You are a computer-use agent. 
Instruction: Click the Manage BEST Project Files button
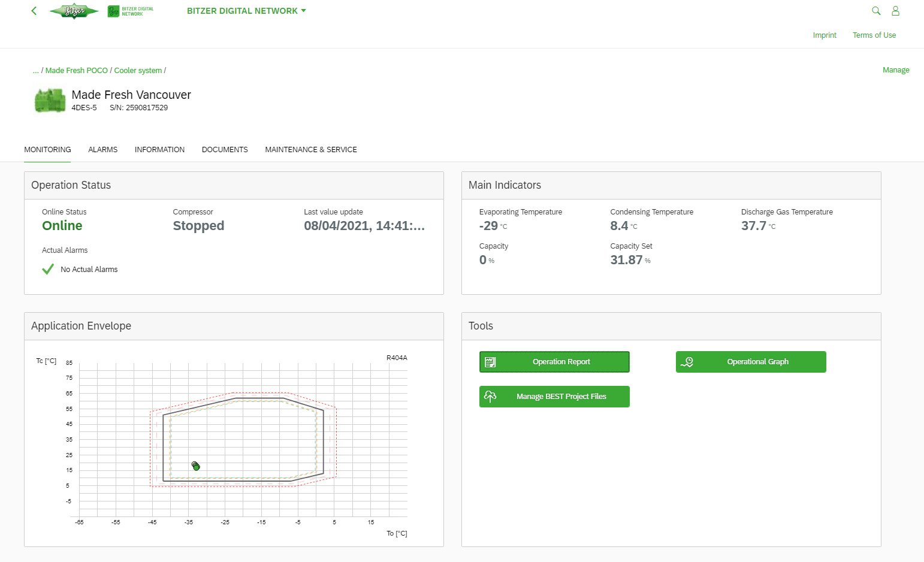coord(554,397)
